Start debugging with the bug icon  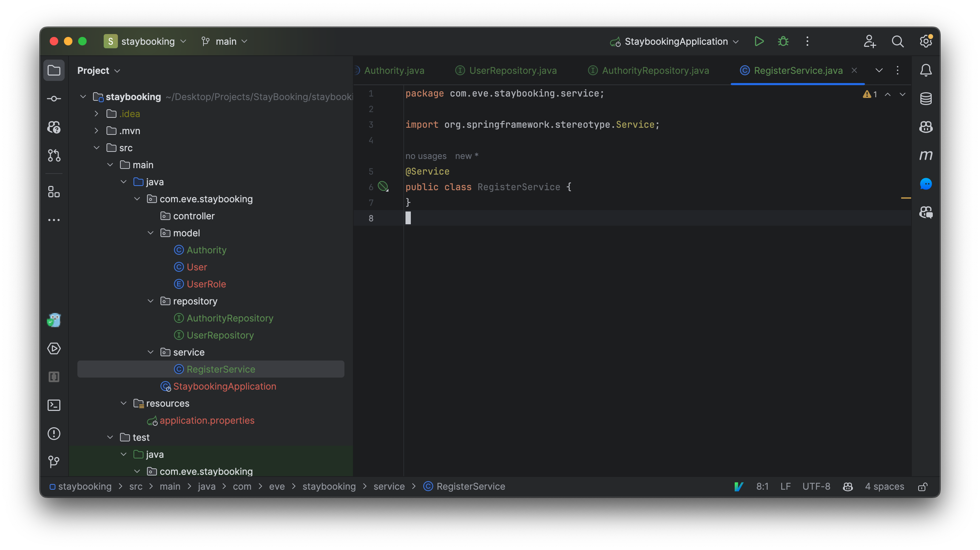pos(783,41)
